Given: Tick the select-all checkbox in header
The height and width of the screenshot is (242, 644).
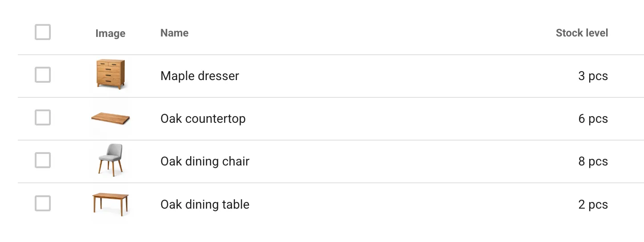Looking at the screenshot, I should click(x=43, y=32).
